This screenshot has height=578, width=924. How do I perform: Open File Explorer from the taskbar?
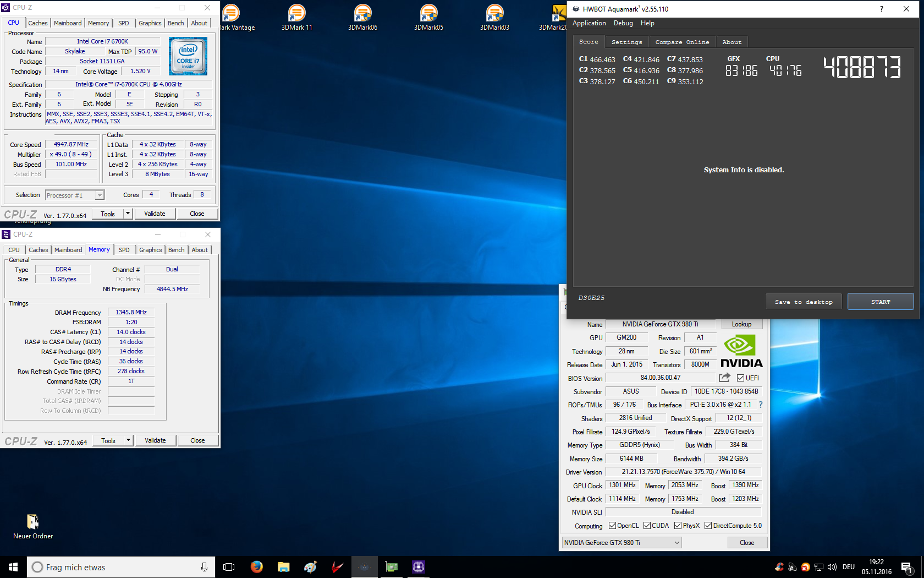click(283, 567)
